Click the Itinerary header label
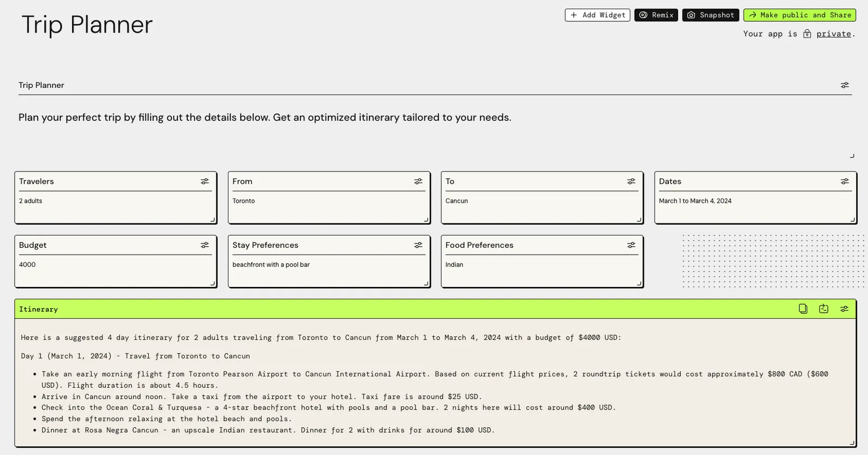 click(x=39, y=309)
